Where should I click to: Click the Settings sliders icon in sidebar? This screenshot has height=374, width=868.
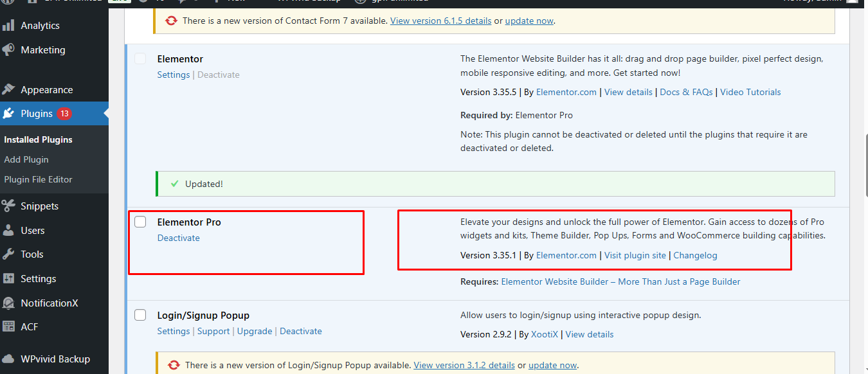click(x=8, y=279)
